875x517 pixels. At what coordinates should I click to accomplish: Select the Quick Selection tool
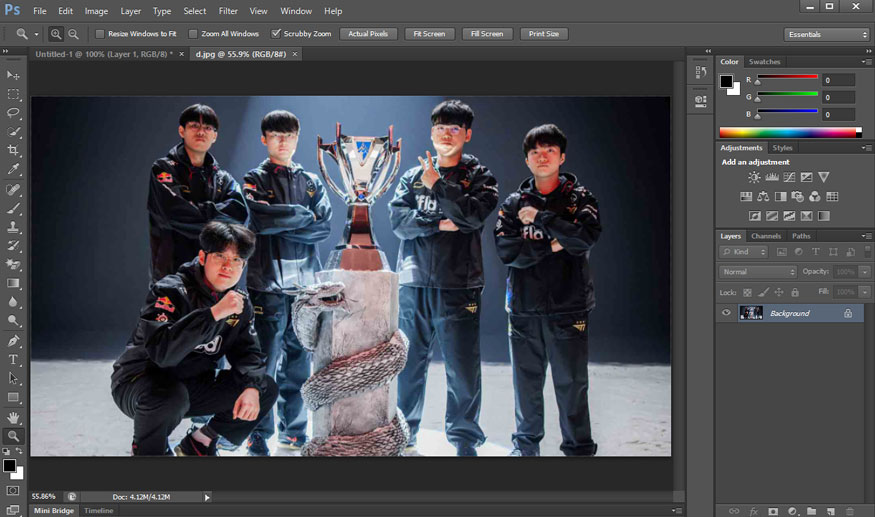[x=13, y=132]
